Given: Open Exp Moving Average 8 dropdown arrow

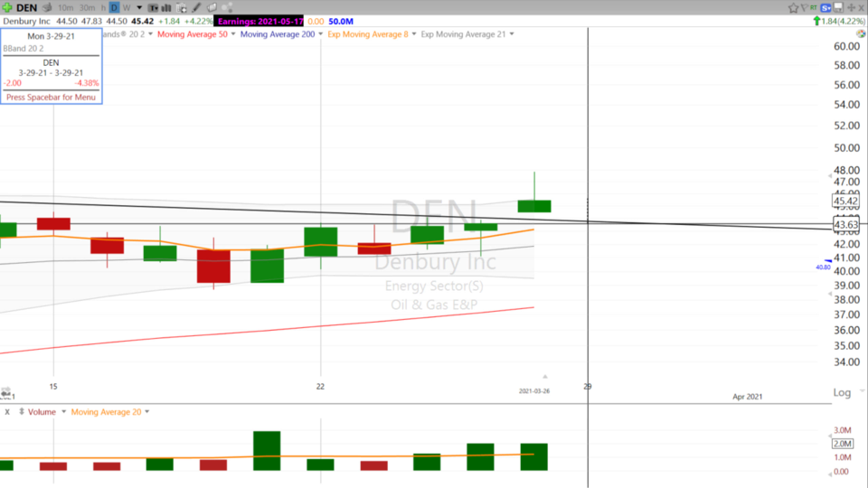Looking at the screenshot, I should click(x=414, y=34).
